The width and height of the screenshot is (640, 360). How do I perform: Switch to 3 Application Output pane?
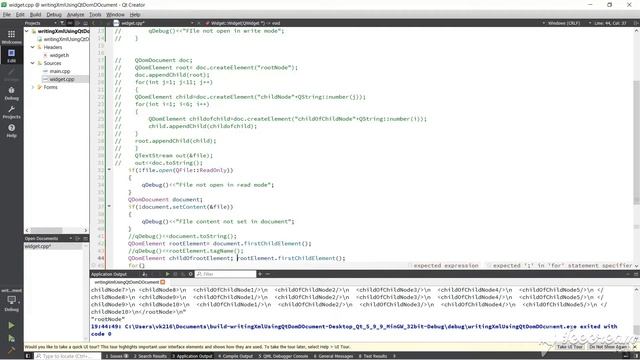click(x=192, y=356)
